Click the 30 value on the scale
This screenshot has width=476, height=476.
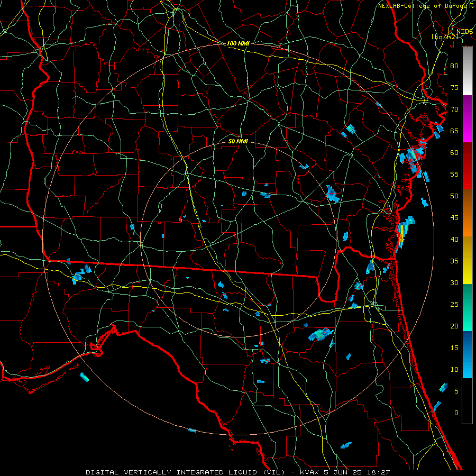tap(454, 282)
